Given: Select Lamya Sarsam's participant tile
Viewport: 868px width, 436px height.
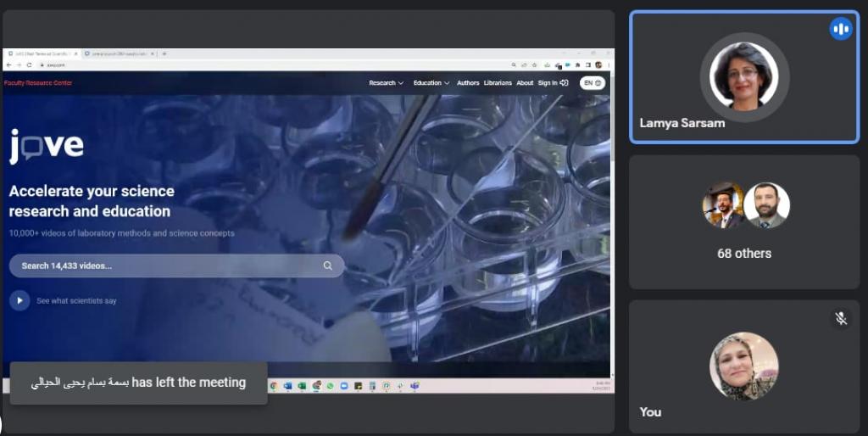Looking at the screenshot, I should pos(743,77).
